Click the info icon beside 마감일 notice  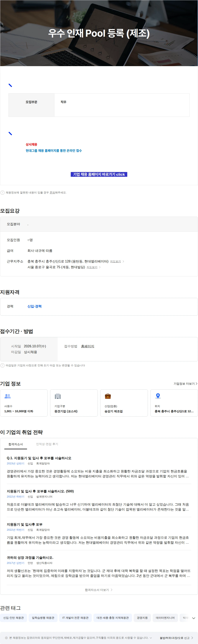tap(2, 365)
